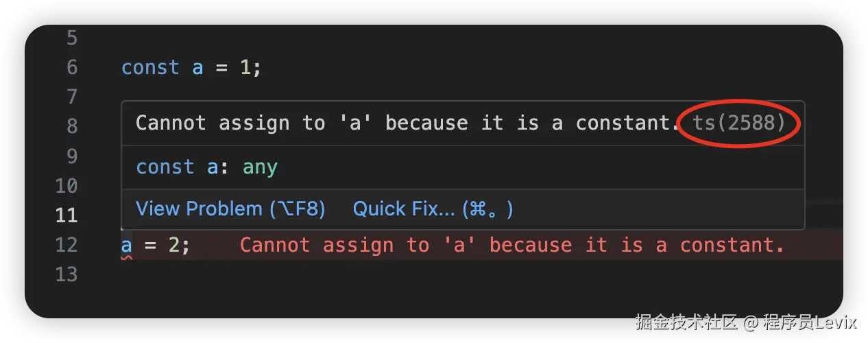This screenshot has width=868, height=343.
Task: Click the red inline error message on line 12
Action: 512,245
